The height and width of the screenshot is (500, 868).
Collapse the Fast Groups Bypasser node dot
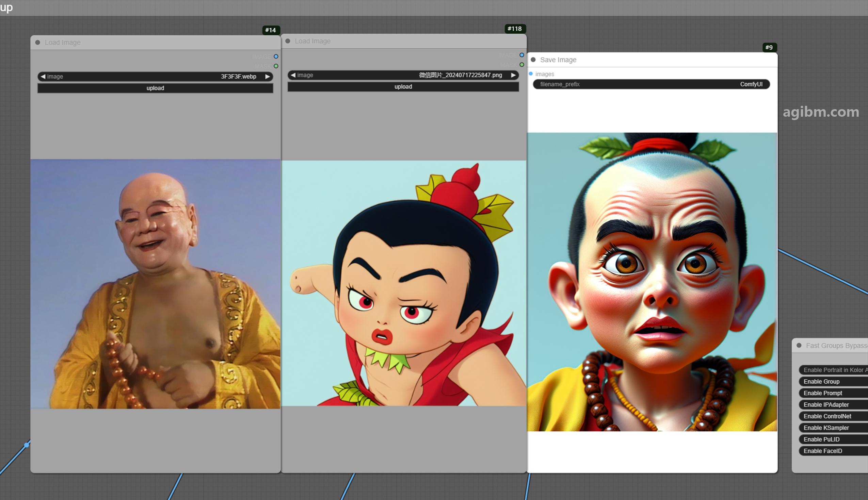tap(799, 346)
